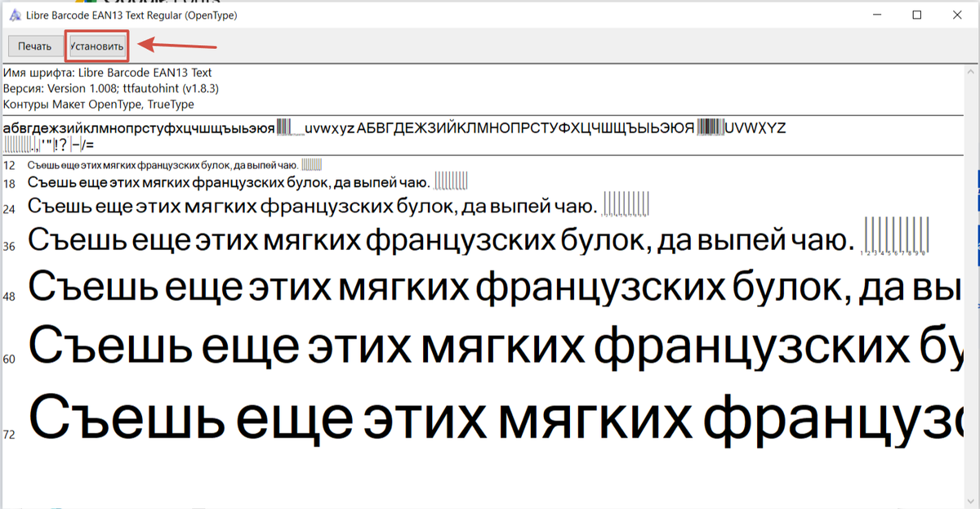
Task: Click the size label 36
Action: click(9, 246)
